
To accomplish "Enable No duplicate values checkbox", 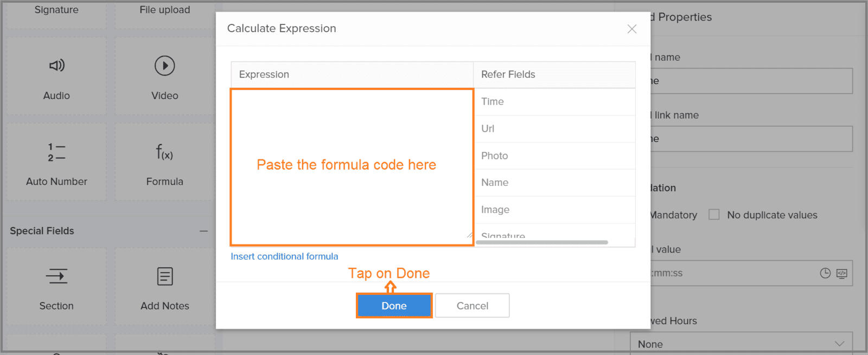I will (x=714, y=215).
